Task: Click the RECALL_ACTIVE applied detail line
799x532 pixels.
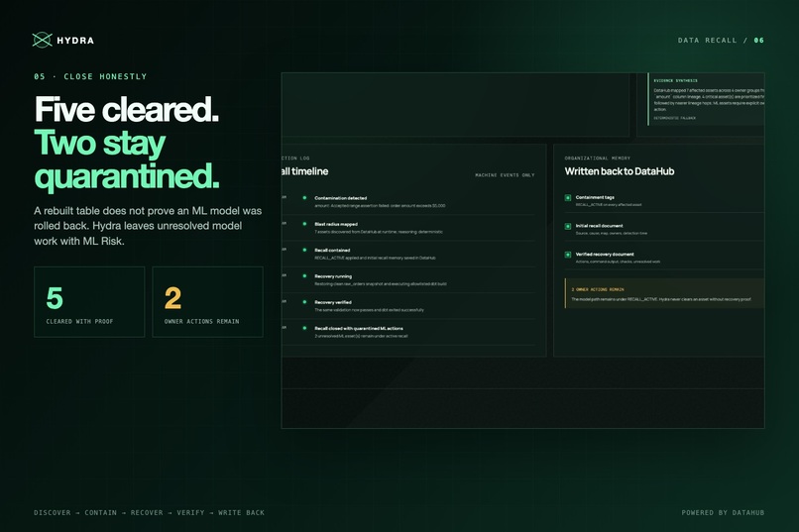Action: (375, 258)
